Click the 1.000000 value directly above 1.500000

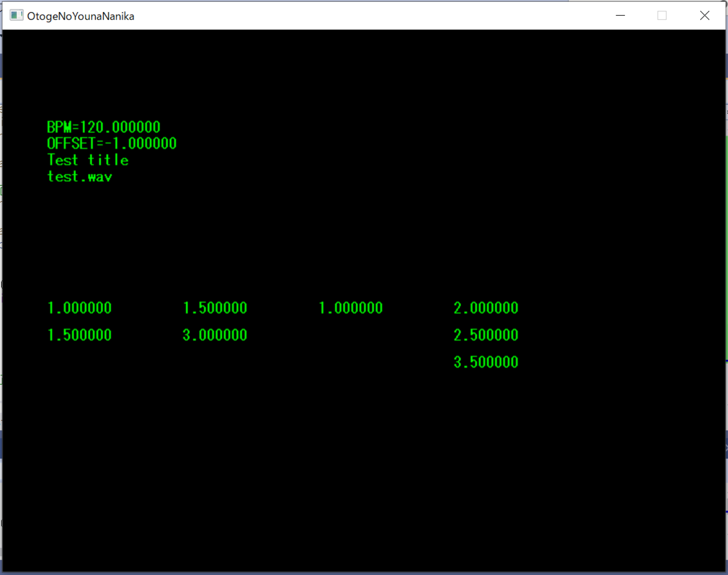(79, 308)
